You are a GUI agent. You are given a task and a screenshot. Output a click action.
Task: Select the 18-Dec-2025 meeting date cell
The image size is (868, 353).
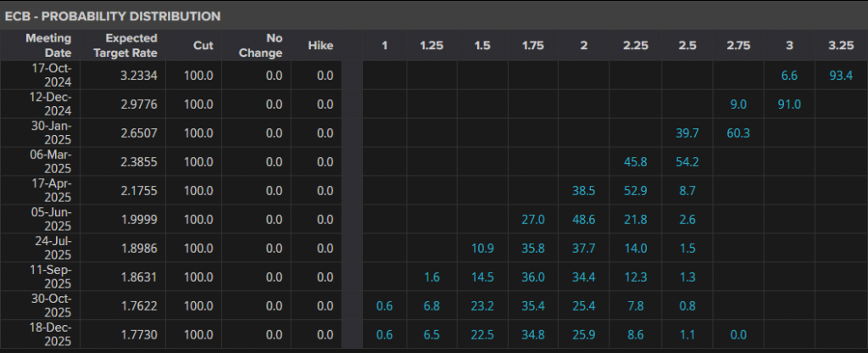(x=41, y=334)
